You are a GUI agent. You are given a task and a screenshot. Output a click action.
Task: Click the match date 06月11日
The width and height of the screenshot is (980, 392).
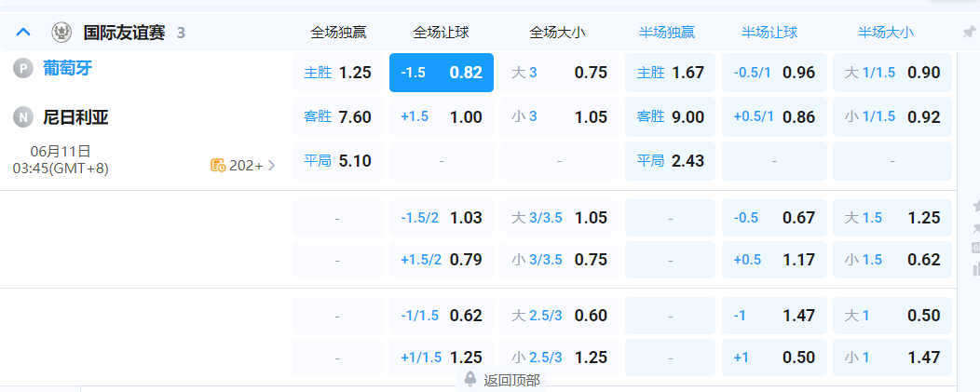click(61, 151)
